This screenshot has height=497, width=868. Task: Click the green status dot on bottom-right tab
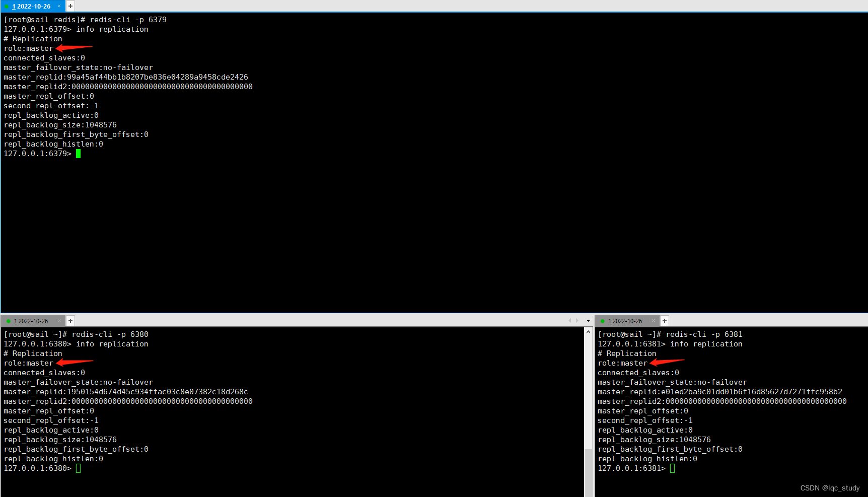click(x=603, y=321)
